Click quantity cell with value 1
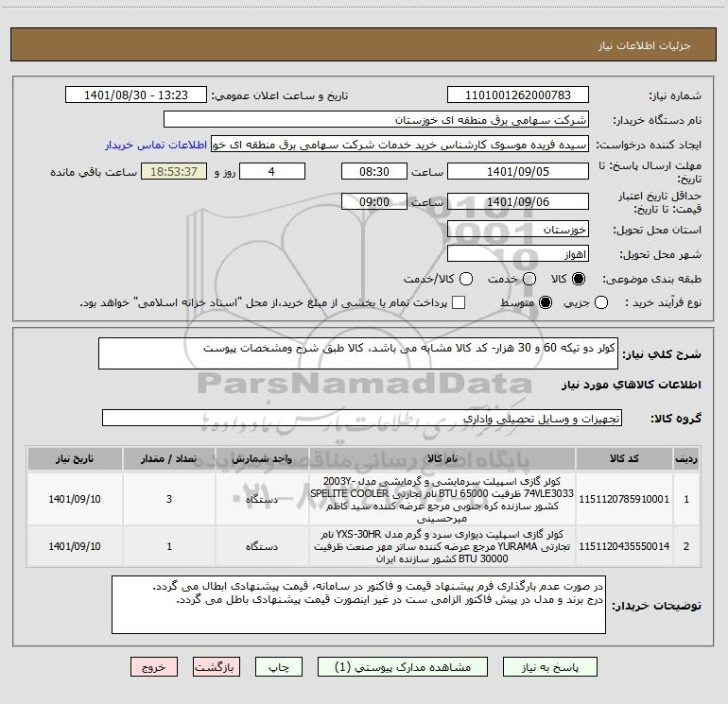 [x=169, y=546]
